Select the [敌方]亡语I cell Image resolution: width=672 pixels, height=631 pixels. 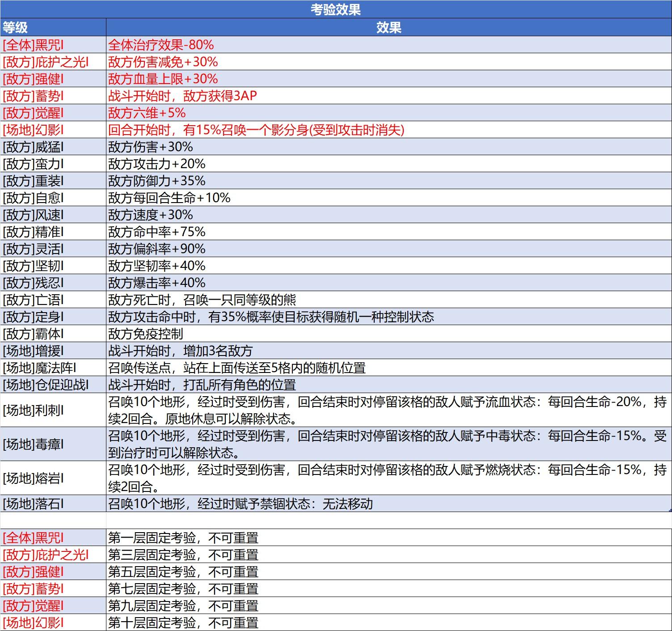tap(53, 300)
